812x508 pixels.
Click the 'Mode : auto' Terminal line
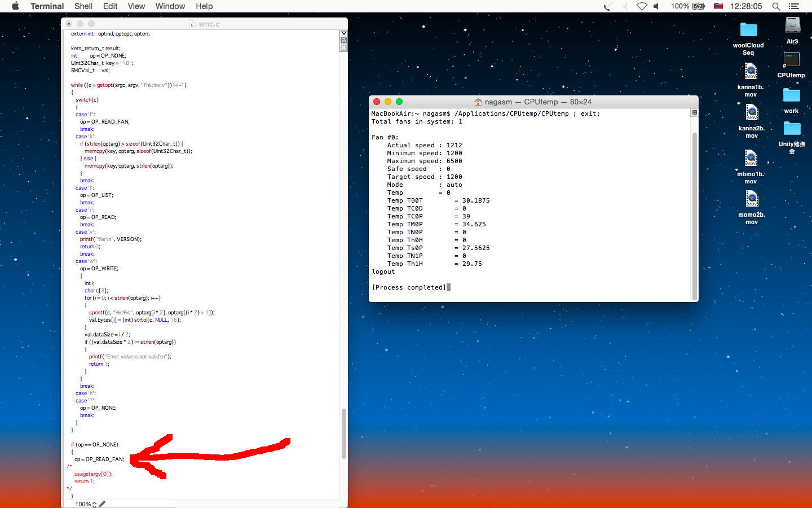425,185
